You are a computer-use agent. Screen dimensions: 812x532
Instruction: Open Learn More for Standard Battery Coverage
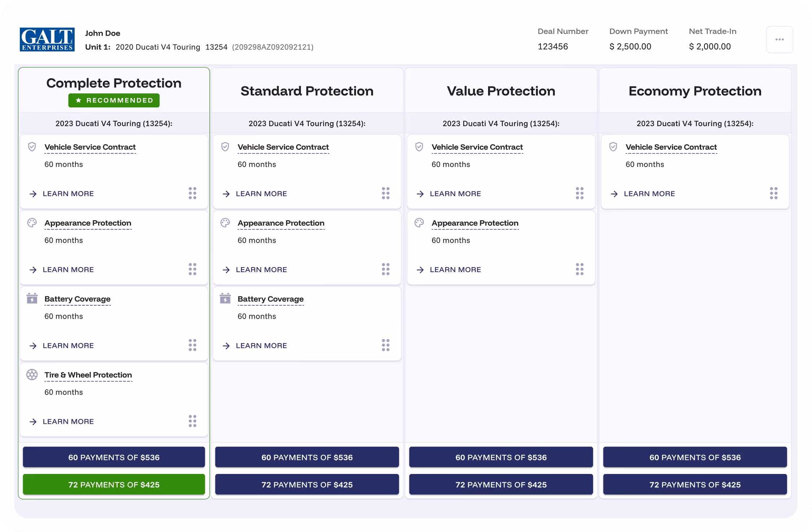(261, 346)
